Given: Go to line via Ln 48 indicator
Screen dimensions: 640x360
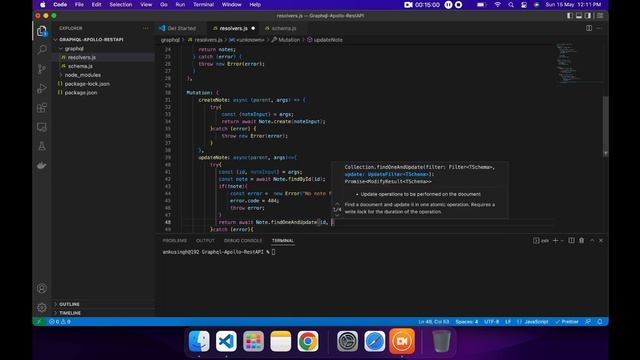Looking at the screenshot, I should pos(433,322).
